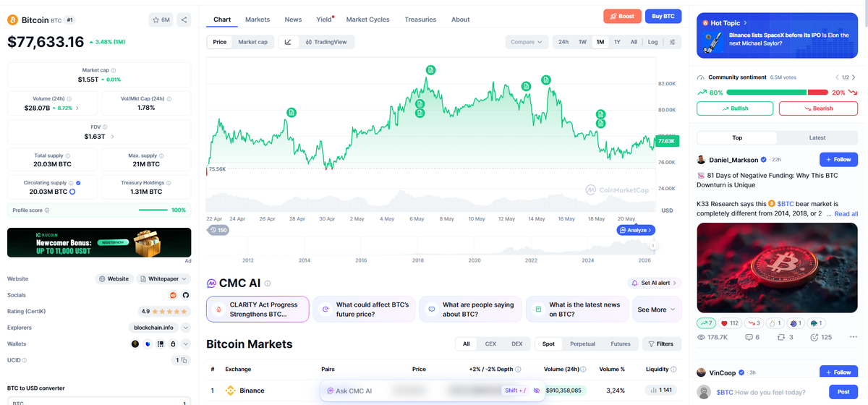Open the Reddit social link icon

click(174, 295)
